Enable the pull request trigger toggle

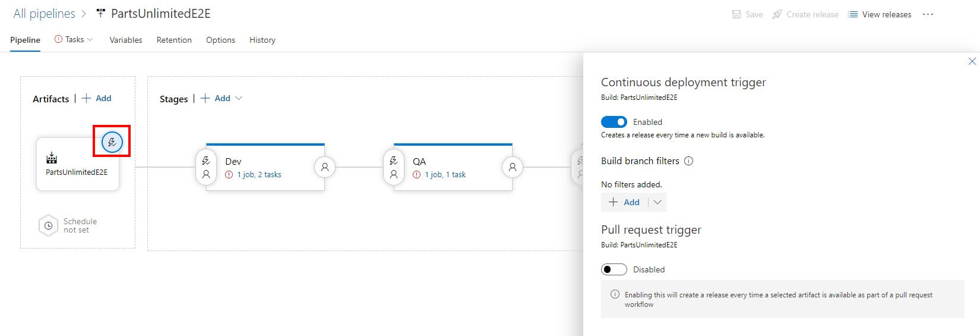point(614,269)
